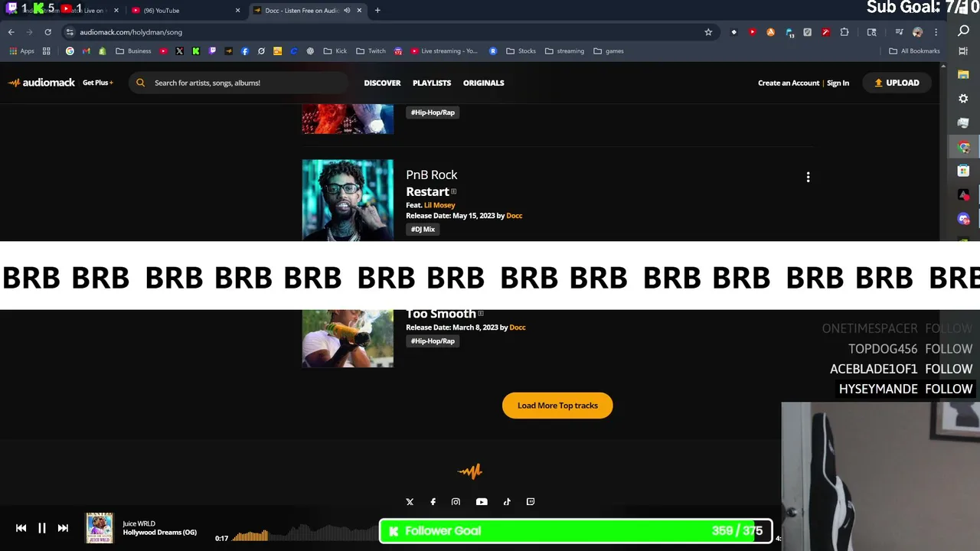Viewport: 980px width, 551px height.
Task: Pause the playing Juice WRLD song
Action: (42, 528)
